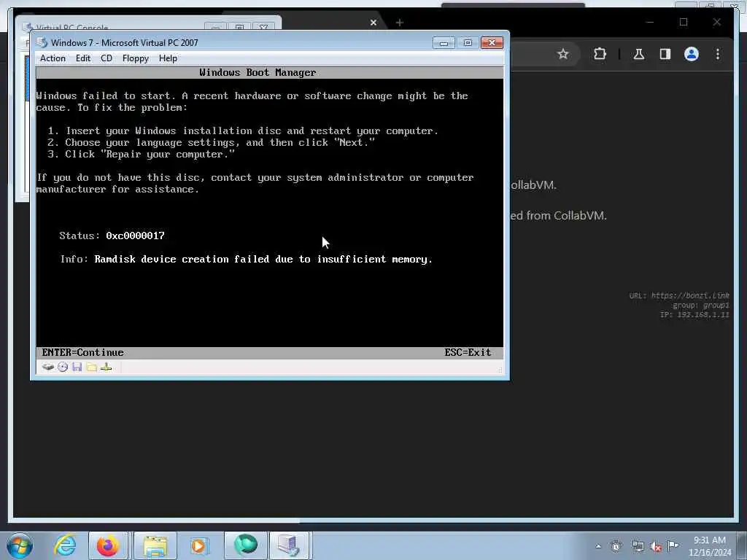
Task: Close the Virtual PC Console window behind
Action: (x=263, y=27)
